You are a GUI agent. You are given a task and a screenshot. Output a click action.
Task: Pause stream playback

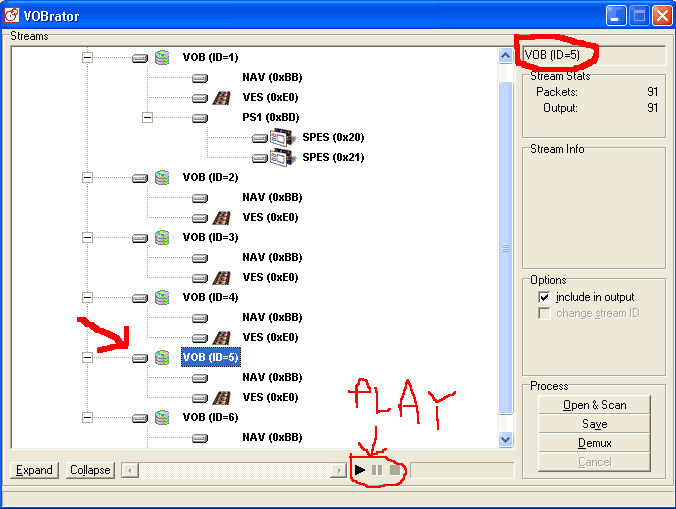click(377, 470)
